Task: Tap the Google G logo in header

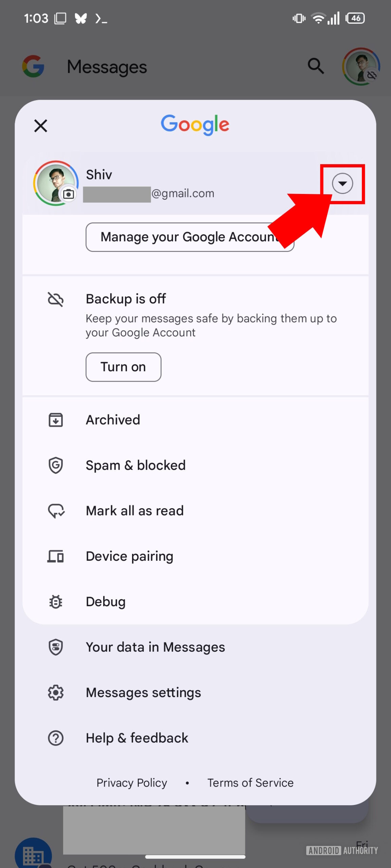Action: pos(33,66)
